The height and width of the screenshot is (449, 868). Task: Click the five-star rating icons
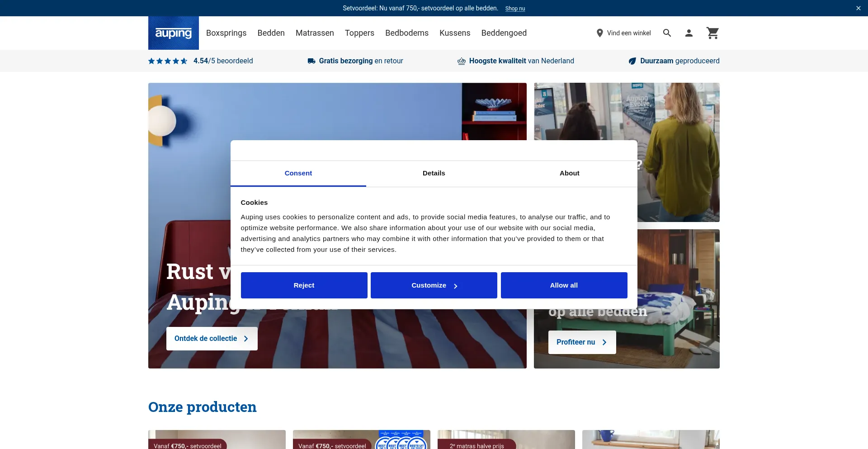click(168, 61)
